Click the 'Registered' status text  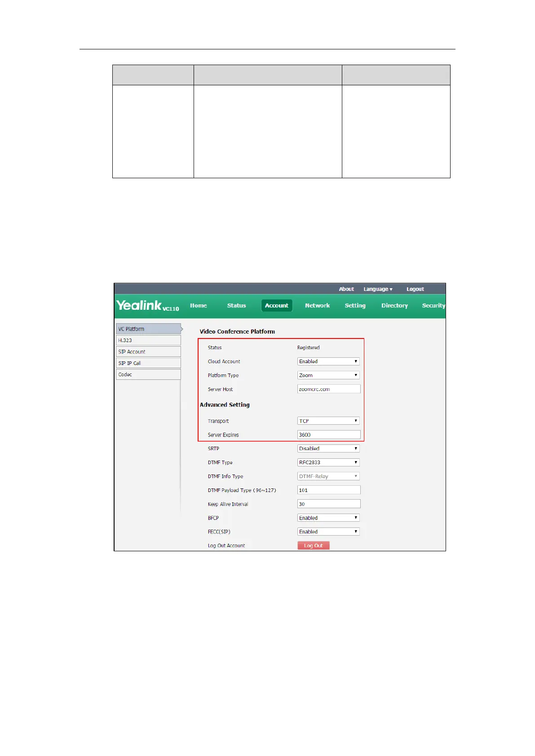point(309,347)
